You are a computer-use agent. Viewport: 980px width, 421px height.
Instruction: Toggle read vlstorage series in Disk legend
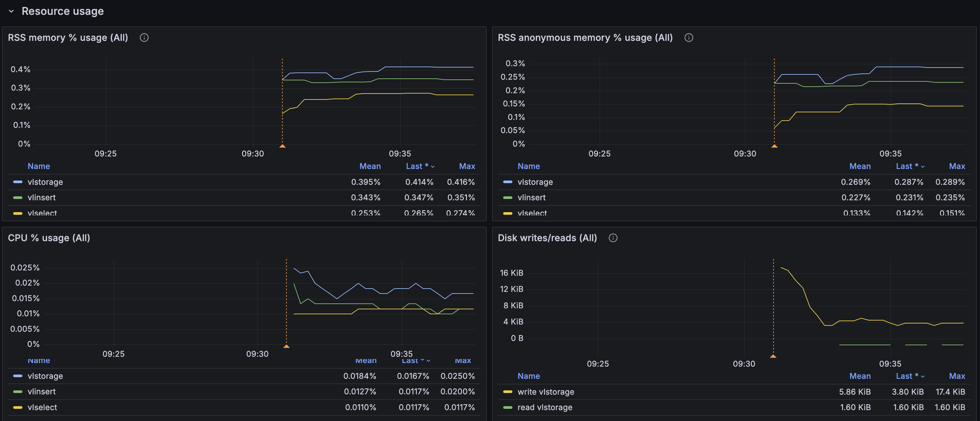tap(544, 407)
